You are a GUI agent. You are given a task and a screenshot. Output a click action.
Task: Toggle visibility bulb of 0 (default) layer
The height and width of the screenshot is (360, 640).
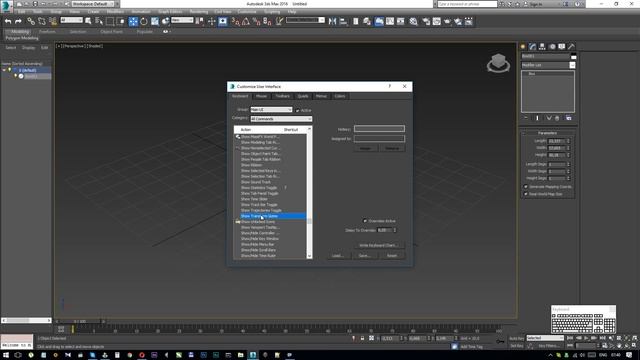pos(10,70)
